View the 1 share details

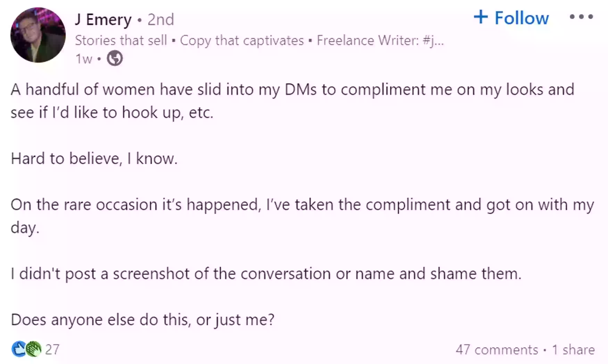pos(573,350)
